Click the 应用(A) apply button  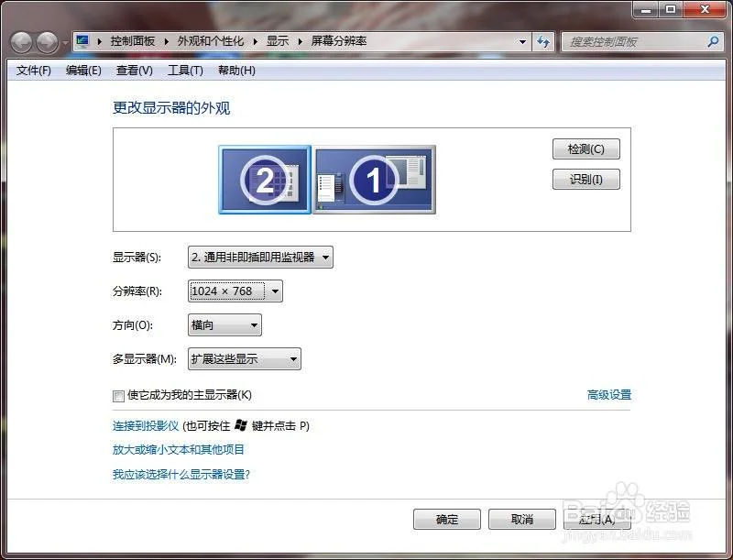[597, 520]
